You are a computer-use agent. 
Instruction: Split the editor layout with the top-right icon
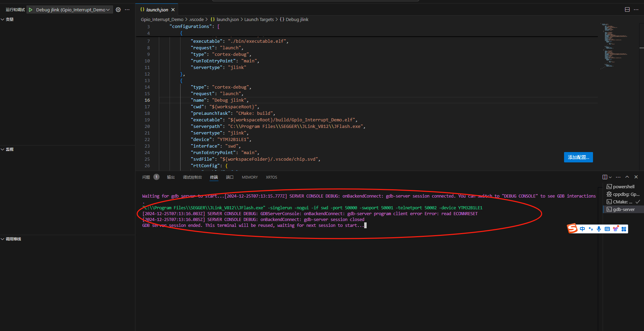[x=627, y=10]
